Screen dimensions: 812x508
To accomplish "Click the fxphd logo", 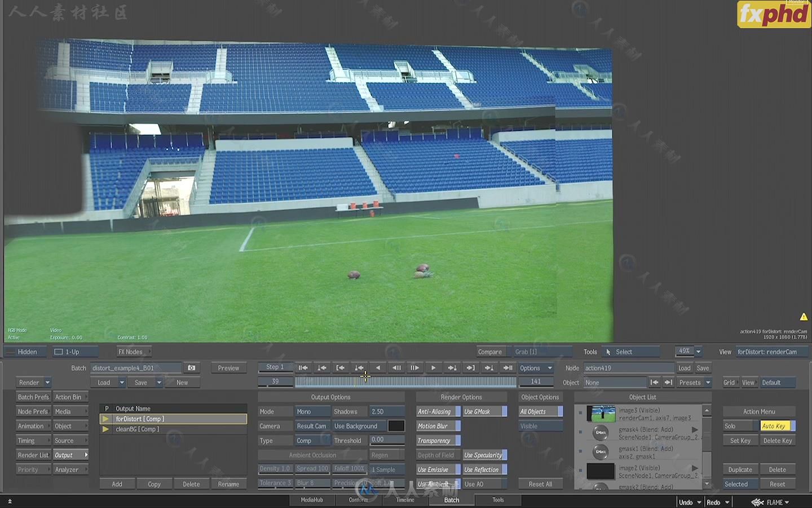I will 774,14.
